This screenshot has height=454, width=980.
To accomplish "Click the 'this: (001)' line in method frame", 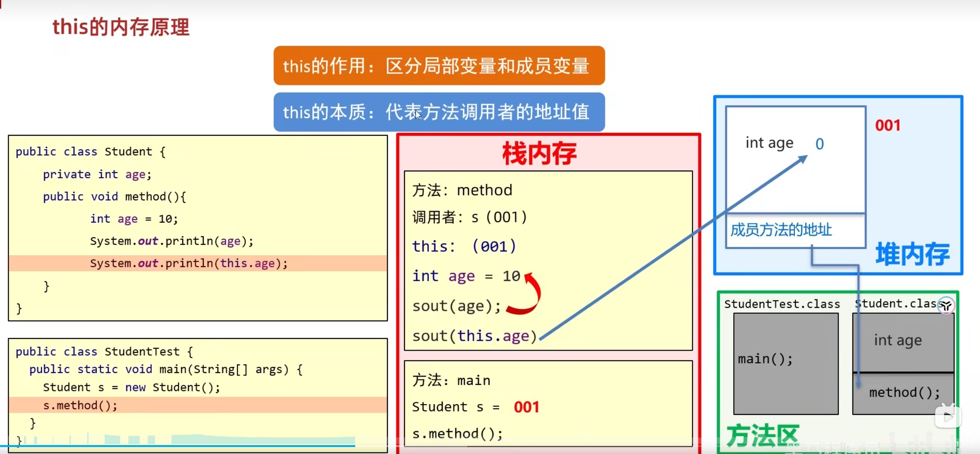I will (x=464, y=246).
